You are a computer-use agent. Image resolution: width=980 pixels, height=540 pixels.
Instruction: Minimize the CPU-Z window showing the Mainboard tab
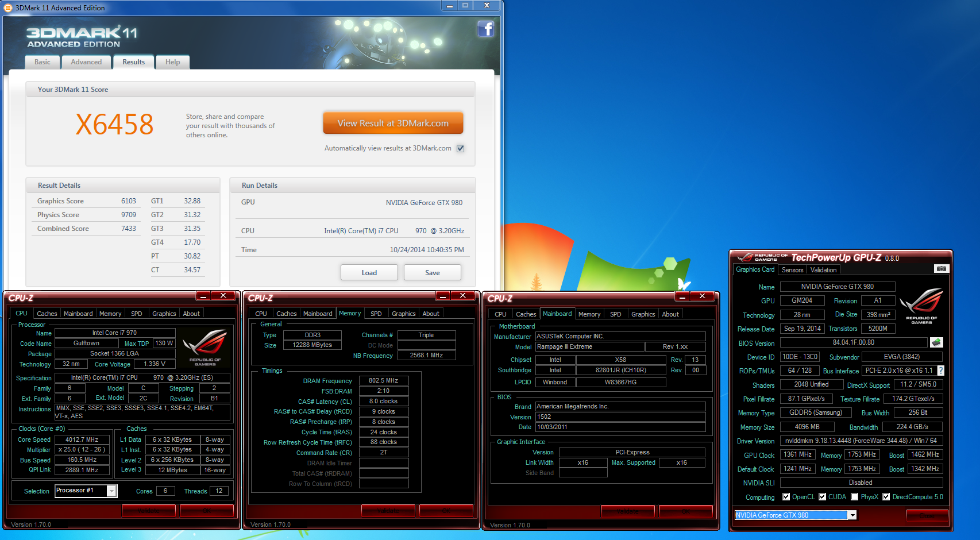[x=682, y=296]
